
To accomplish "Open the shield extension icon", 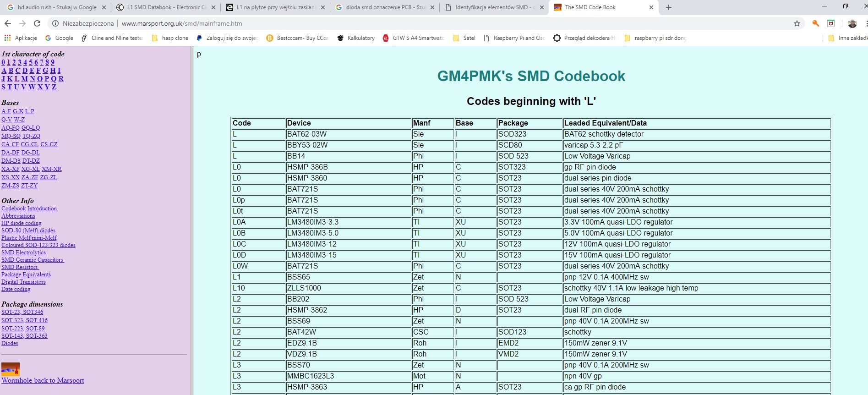I will [x=831, y=23].
